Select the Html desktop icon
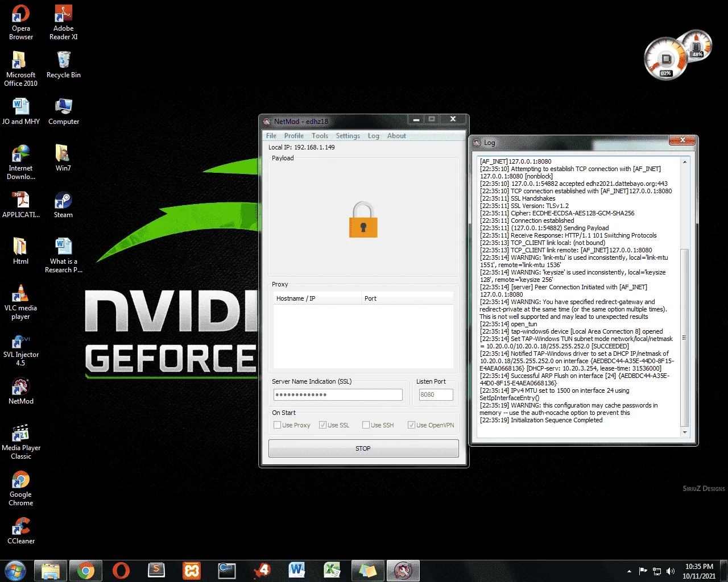The width and height of the screenshot is (728, 582). point(21,251)
